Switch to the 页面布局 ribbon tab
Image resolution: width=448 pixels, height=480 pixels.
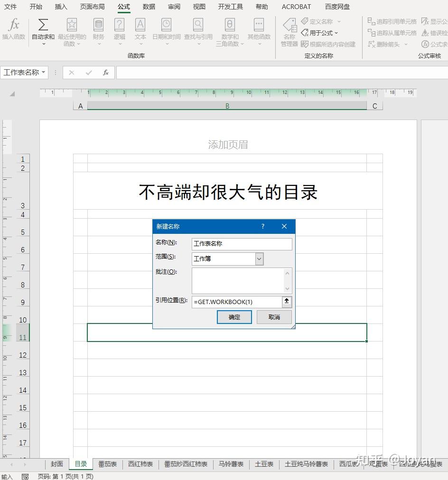pyautogui.click(x=92, y=7)
